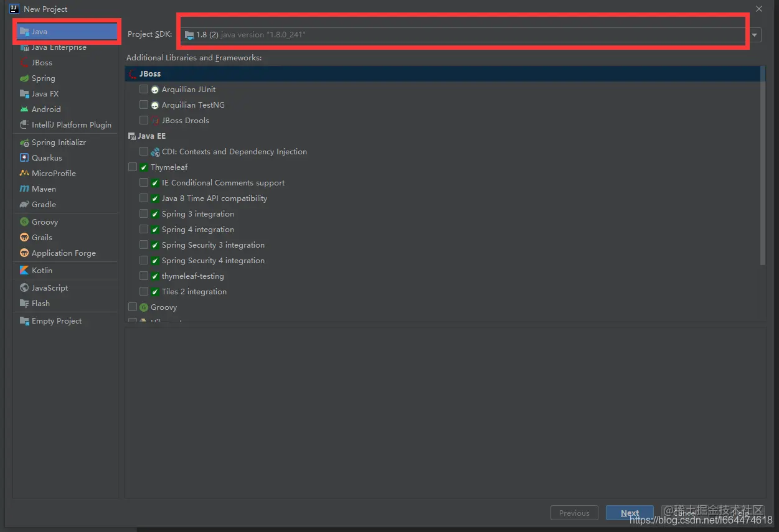
Task: Click the Previous button
Action: pos(574,513)
